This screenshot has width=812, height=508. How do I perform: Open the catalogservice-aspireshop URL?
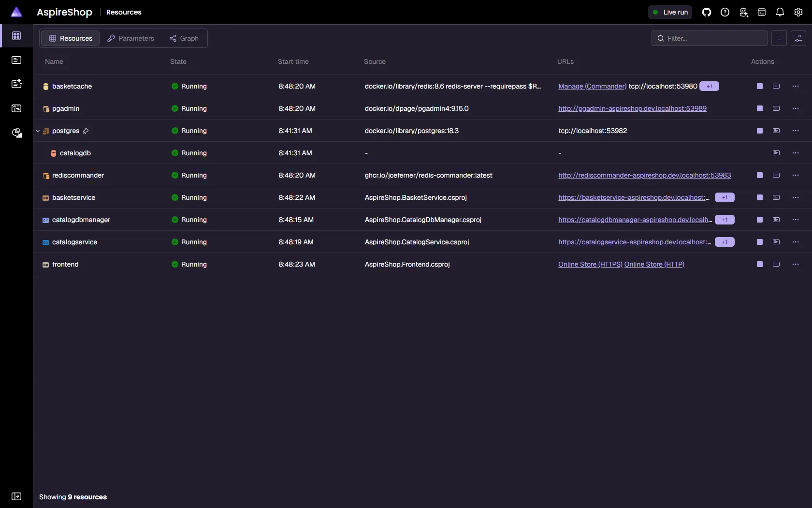tap(635, 242)
